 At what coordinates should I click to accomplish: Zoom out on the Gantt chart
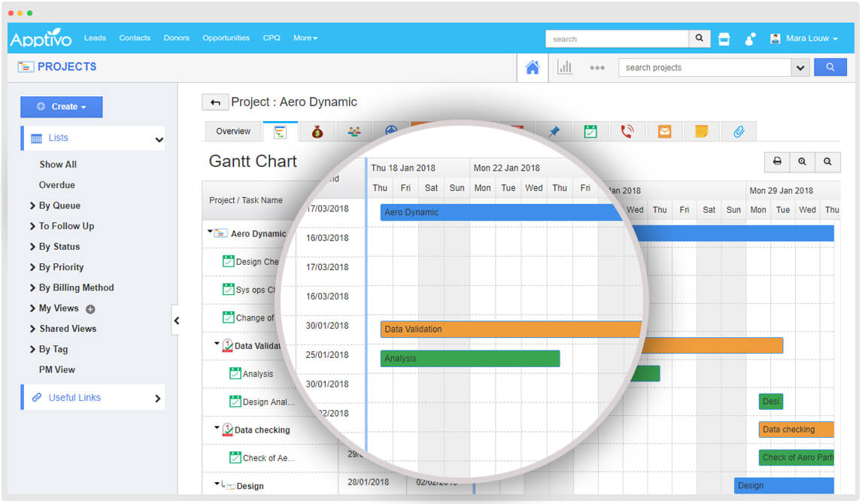tap(827, 162)
